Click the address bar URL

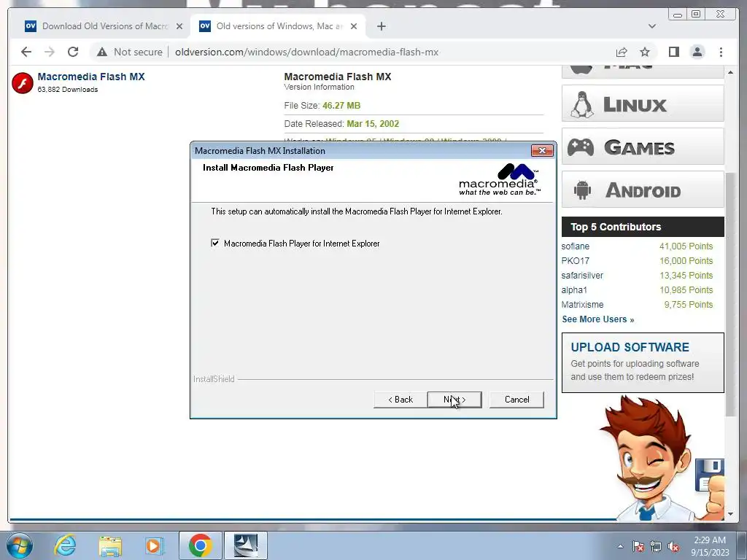click(x=306, y=52)
